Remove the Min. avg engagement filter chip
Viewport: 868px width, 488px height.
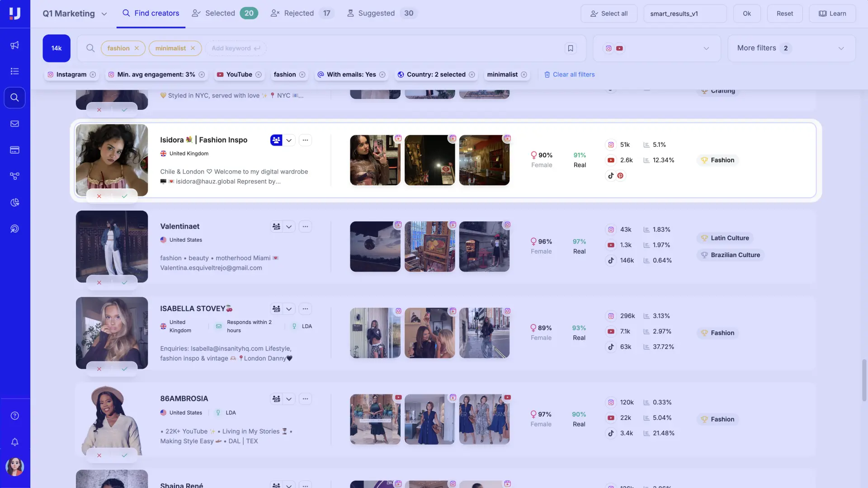click(x=202, y=75)
